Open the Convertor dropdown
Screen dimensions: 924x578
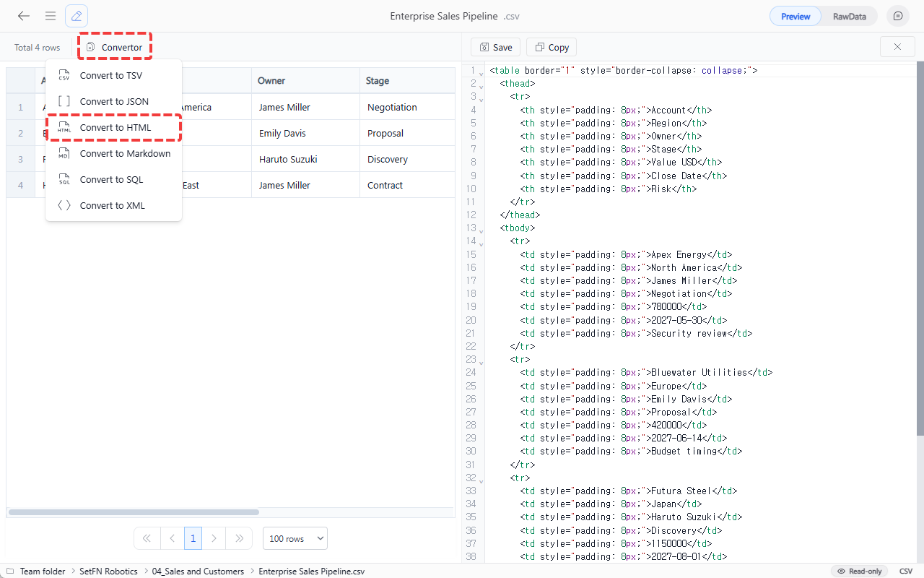[115, 47]
